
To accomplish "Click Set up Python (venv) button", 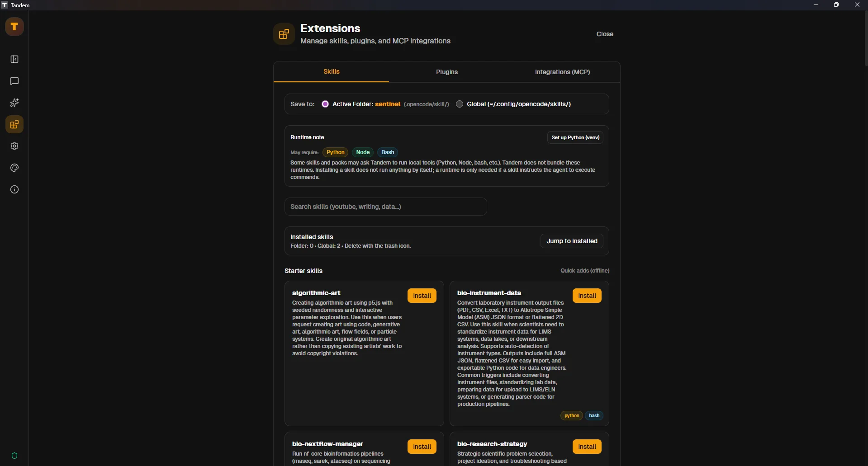I will click(575, 137).
